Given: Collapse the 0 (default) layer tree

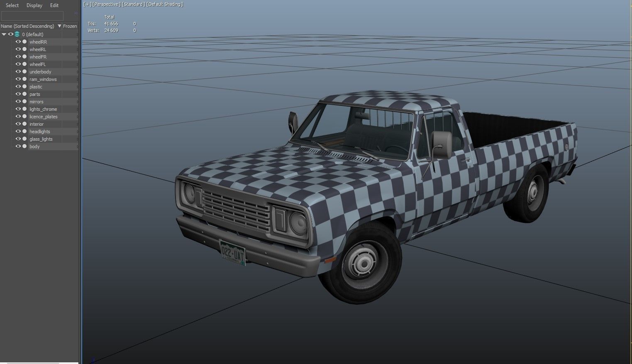Looking at the screenshot, I should [x=4, y=34].
